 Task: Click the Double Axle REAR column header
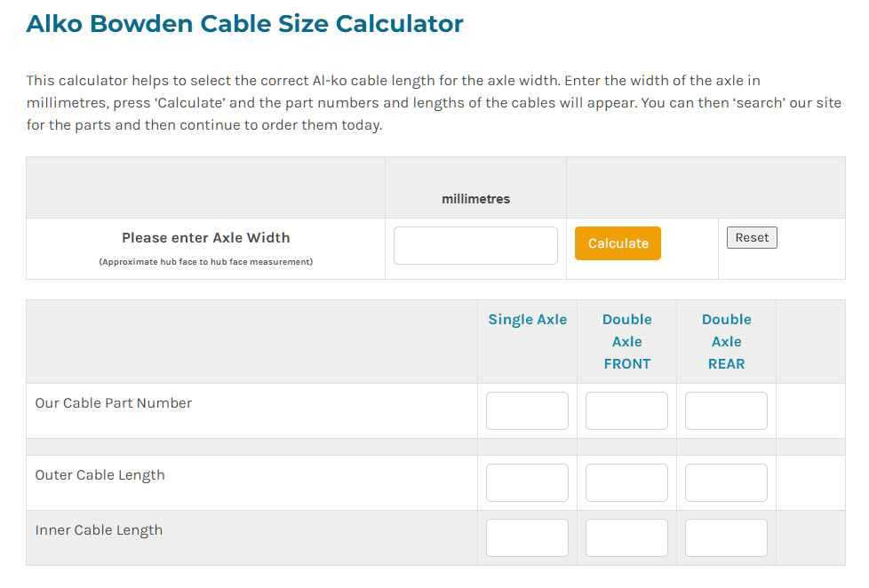[x=726, y=341]
